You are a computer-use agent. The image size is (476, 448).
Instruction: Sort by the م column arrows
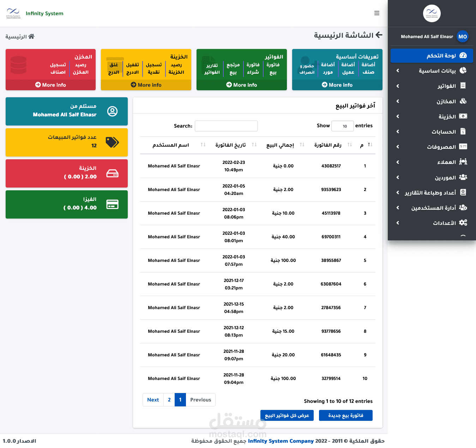[370, 145]
